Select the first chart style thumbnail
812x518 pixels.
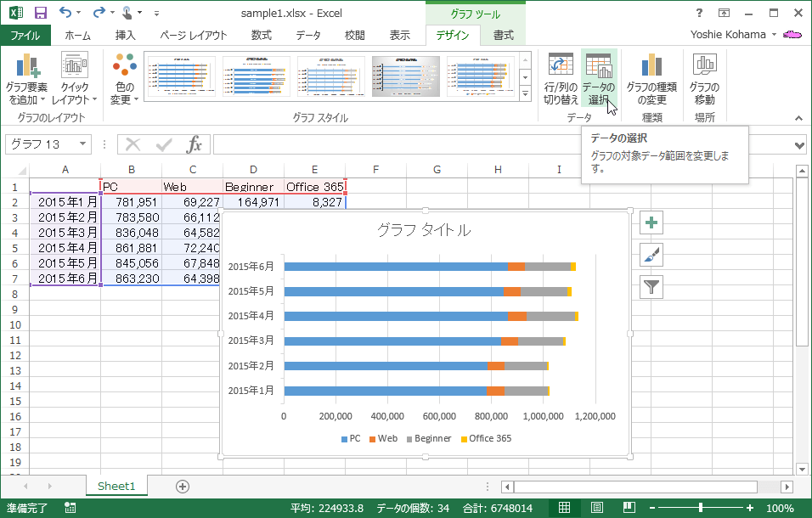click(x=181, y=76)
